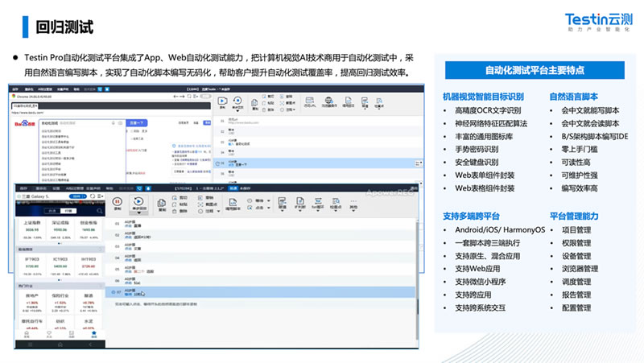Click 百度一下 search button in Baidu page
The height and width of the screenshot is (363, 644).
pyautogui.click(x=136, y=123)
